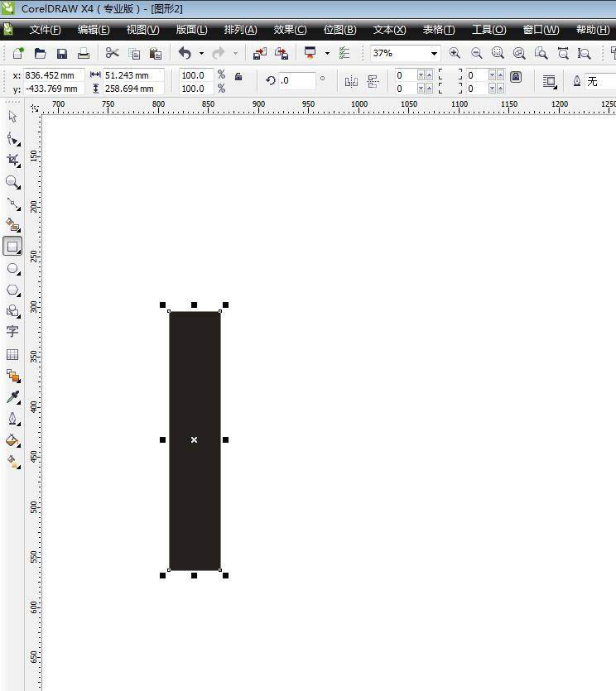Click the mirror horizontally button
The image size is (616, 691).
(351, 81)
